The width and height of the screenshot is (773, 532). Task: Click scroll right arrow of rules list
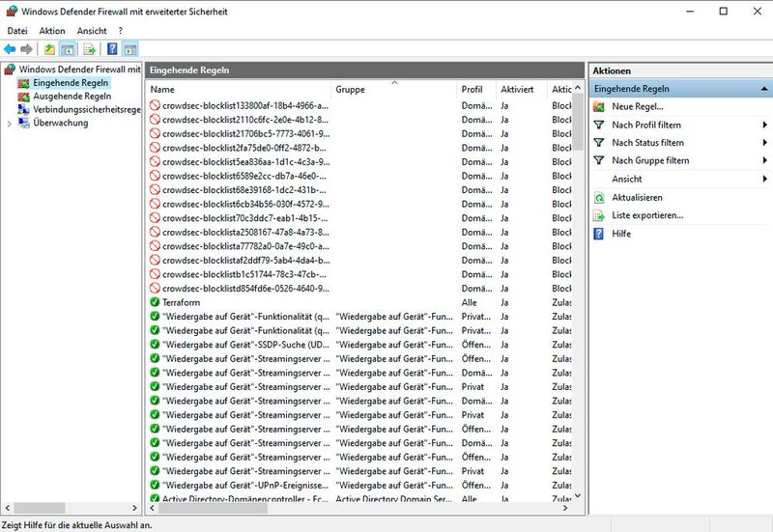(x=565, y=508)
